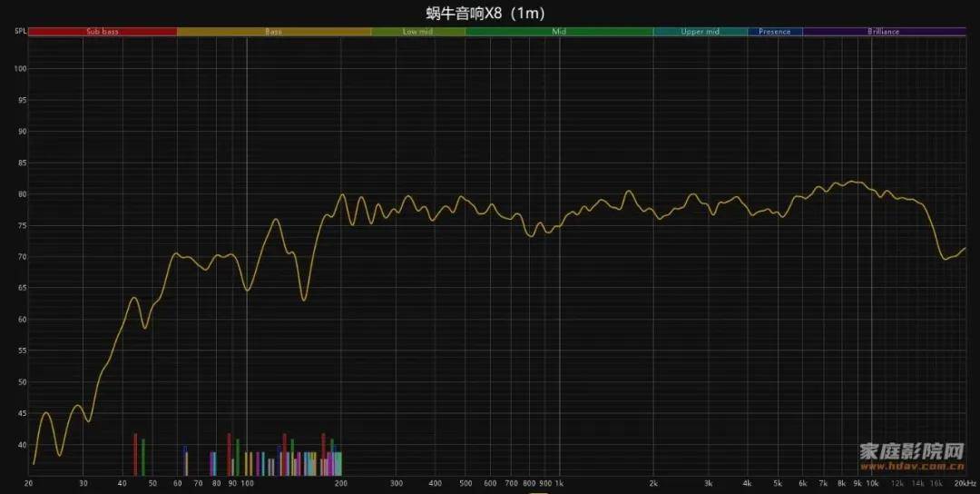Click the 家庭影院网 watermark logo

pyautogui.click(x=911, y=452)
